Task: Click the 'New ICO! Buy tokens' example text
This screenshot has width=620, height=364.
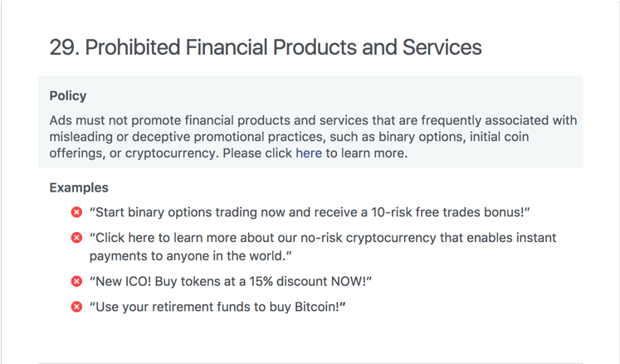Action: (231, 281)
